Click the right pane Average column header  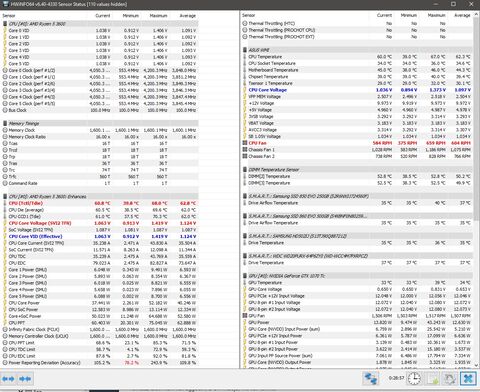462,15
